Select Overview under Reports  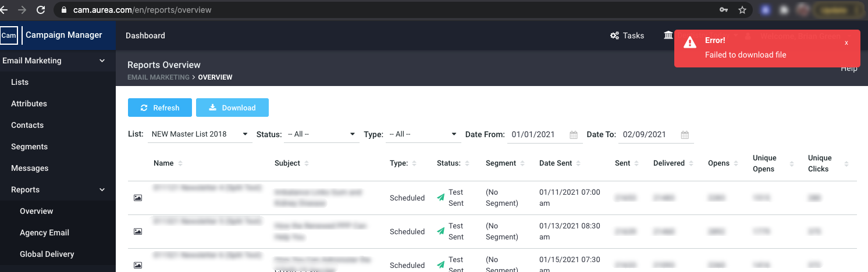[36, 211]
